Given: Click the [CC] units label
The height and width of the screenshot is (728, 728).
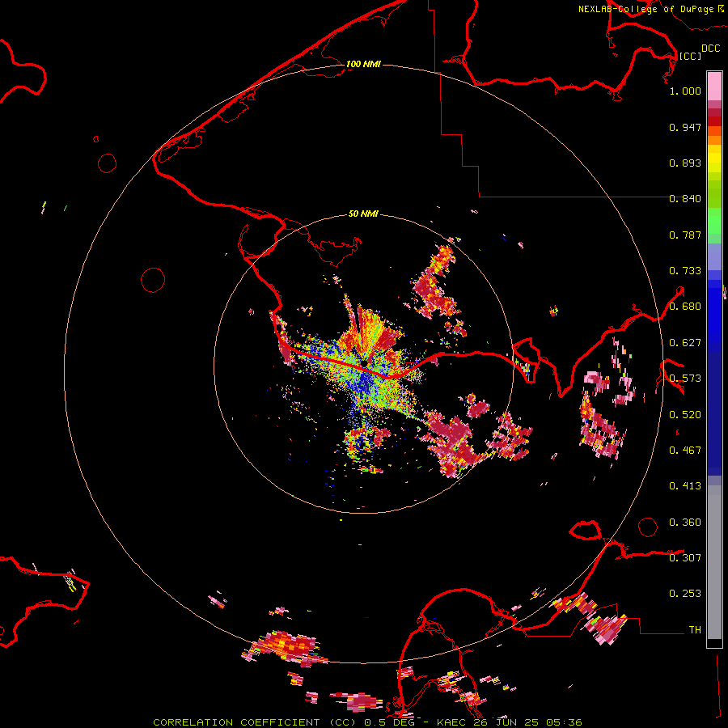Looking at the screenshot, I should pos(690,56).
